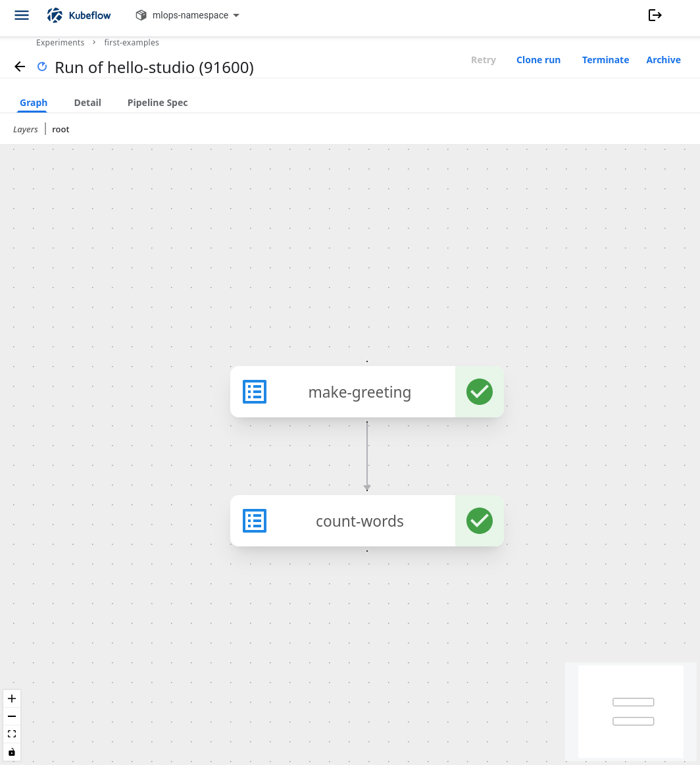Screen dimensions: 700x765
Task: Click make-greeting success checkmark
Action: 479,392
